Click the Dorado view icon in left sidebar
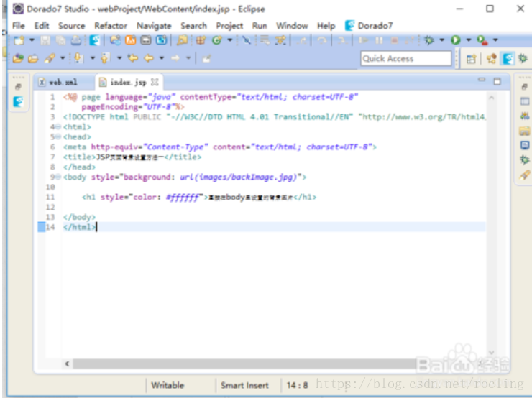 pos(18,101)
